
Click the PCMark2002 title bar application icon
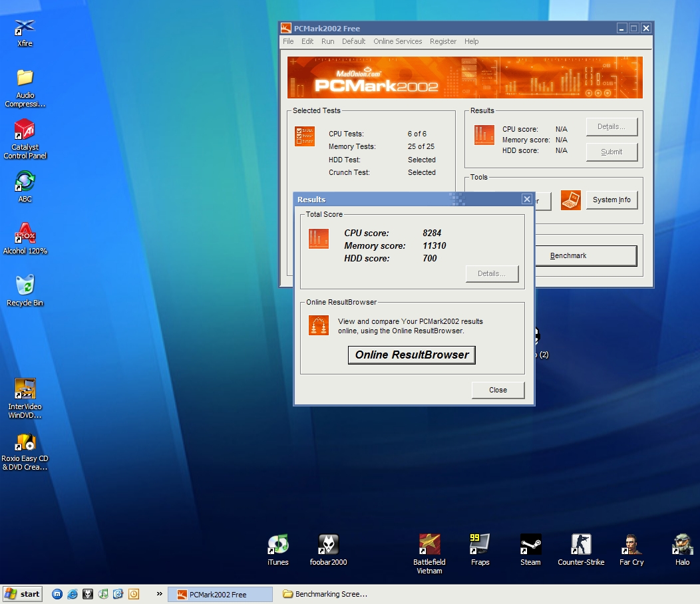tap(286, 28)
